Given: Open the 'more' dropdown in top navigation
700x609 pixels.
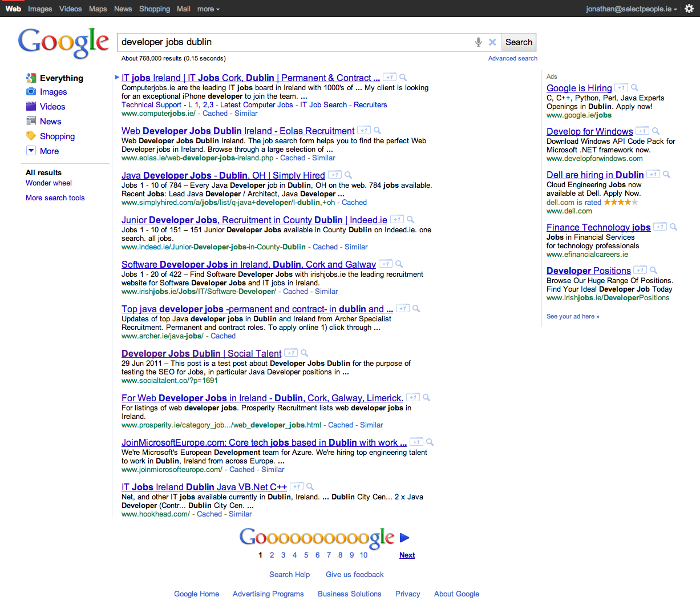Looking at the screenshot, I should [206, 9].
